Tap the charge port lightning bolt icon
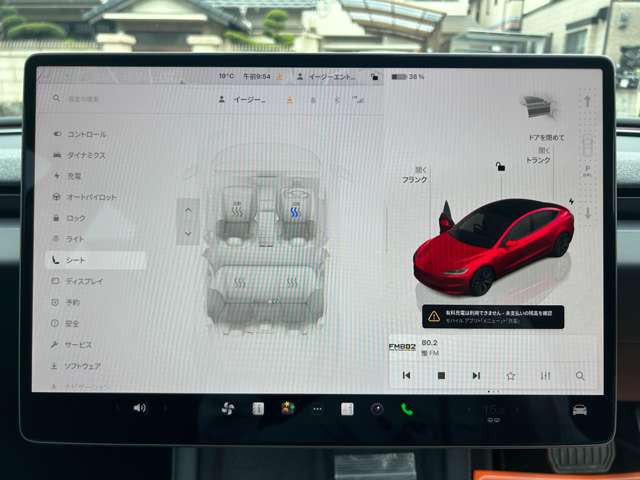Image resolution: width=640 pixels, height=480 pixels. click(571, 201)
